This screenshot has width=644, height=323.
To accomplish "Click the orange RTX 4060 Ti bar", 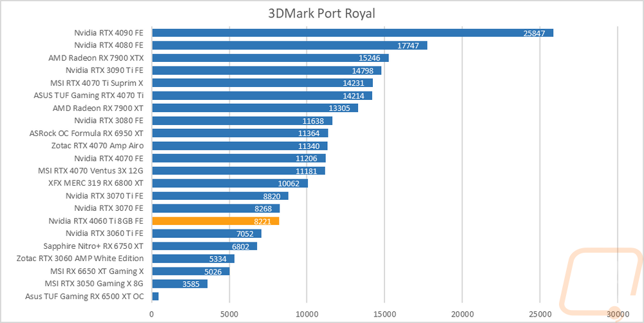I will [x=216, y=221].
